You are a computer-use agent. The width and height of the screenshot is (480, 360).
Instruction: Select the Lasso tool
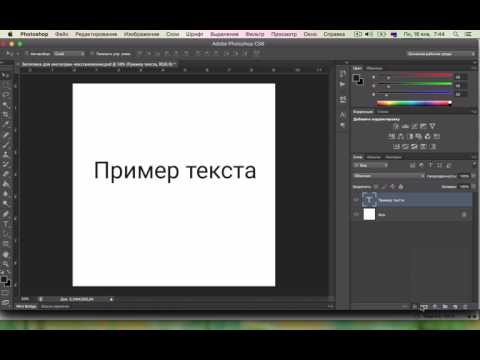(x=6, y=95)
